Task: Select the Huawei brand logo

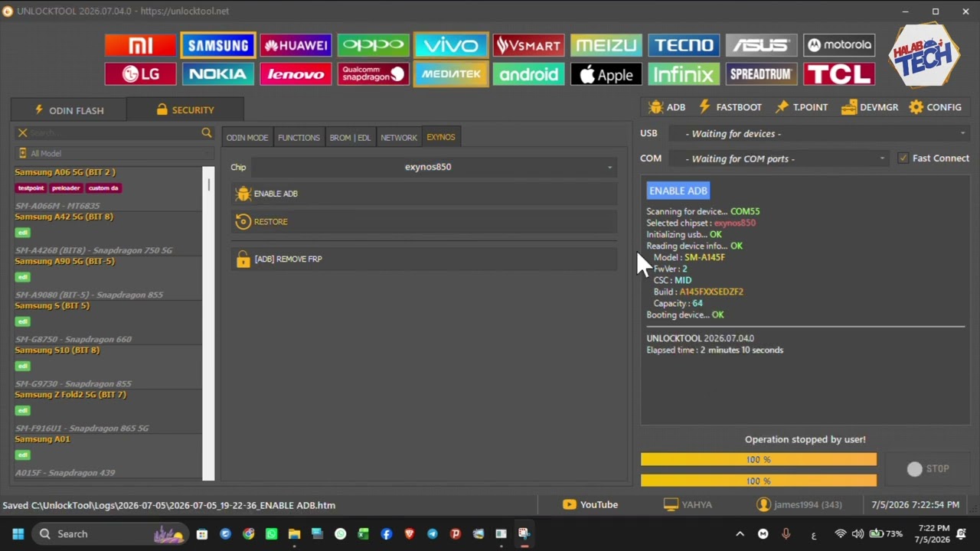Action: pyautogui.click(x=296, y=45)
